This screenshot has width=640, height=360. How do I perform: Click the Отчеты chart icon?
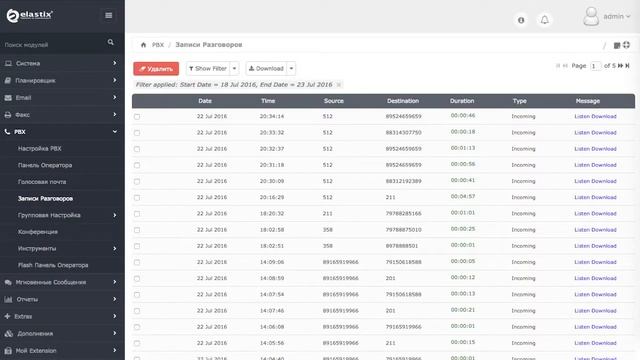tap(8, 299)
